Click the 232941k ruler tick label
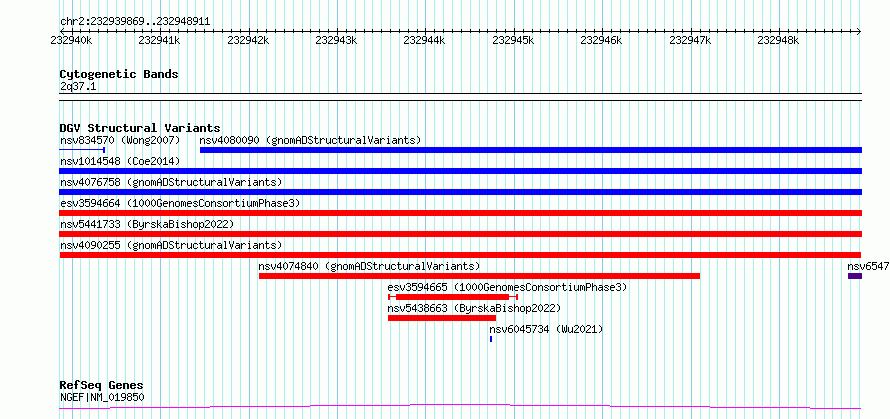Screen dimensions: 890x419 [x=159, y=40]
